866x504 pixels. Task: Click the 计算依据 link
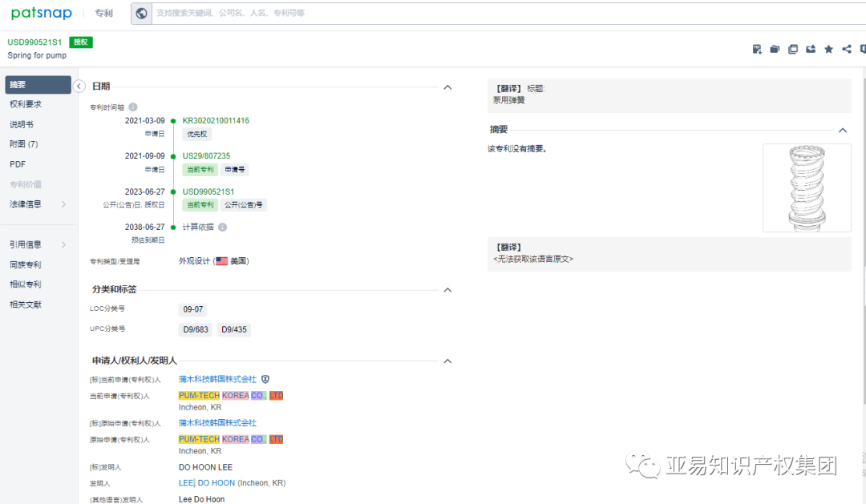click(198, 227)
